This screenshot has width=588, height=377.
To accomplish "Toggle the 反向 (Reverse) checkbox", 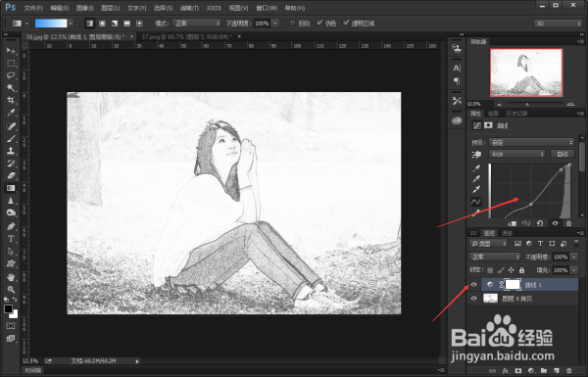I will [x=292, y=24].
